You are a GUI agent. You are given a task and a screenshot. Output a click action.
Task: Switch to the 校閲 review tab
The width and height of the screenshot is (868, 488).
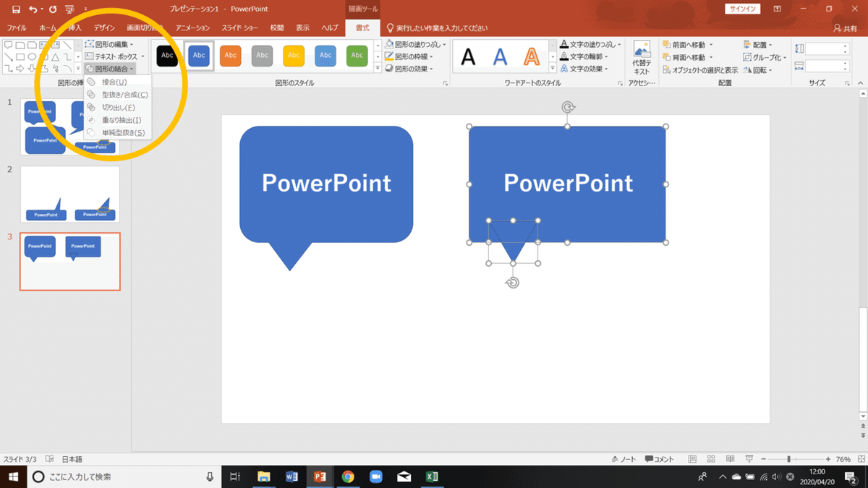coord(277,28)
